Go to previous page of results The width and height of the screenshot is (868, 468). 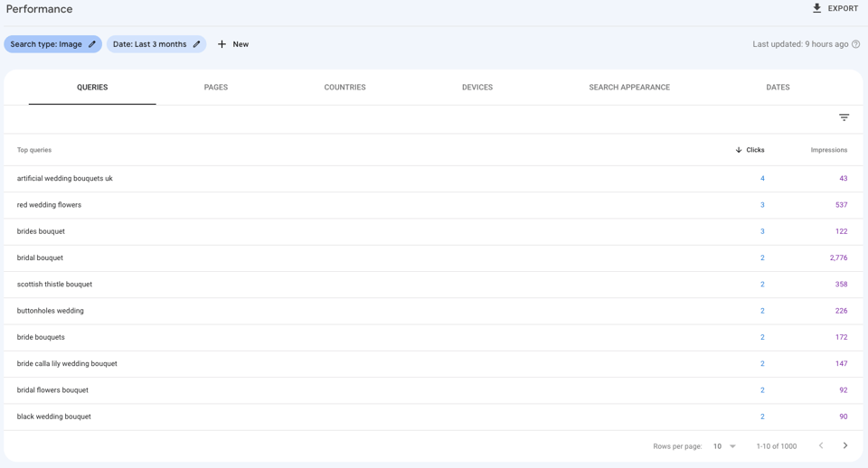click(821, 446)
